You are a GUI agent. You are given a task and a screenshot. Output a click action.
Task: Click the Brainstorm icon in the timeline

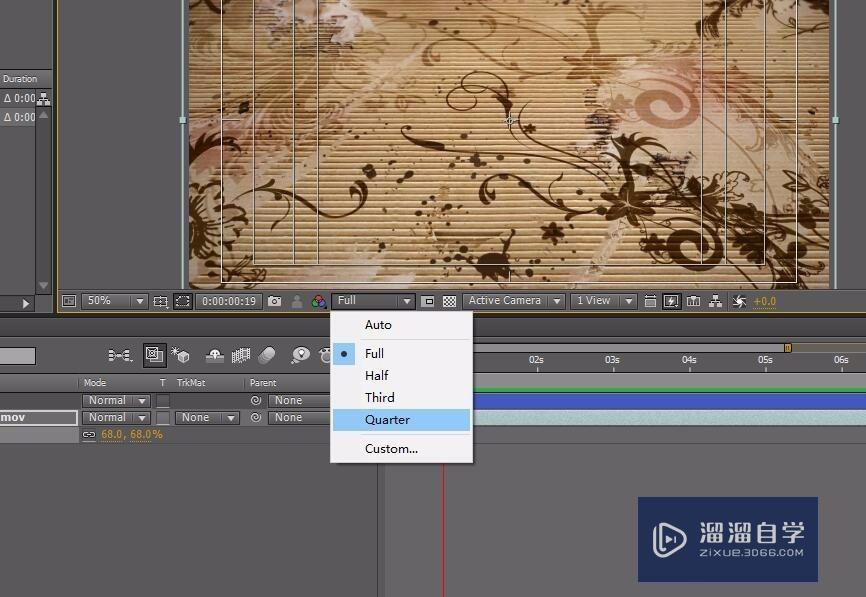pyautogui.click(x=300, y=355)
